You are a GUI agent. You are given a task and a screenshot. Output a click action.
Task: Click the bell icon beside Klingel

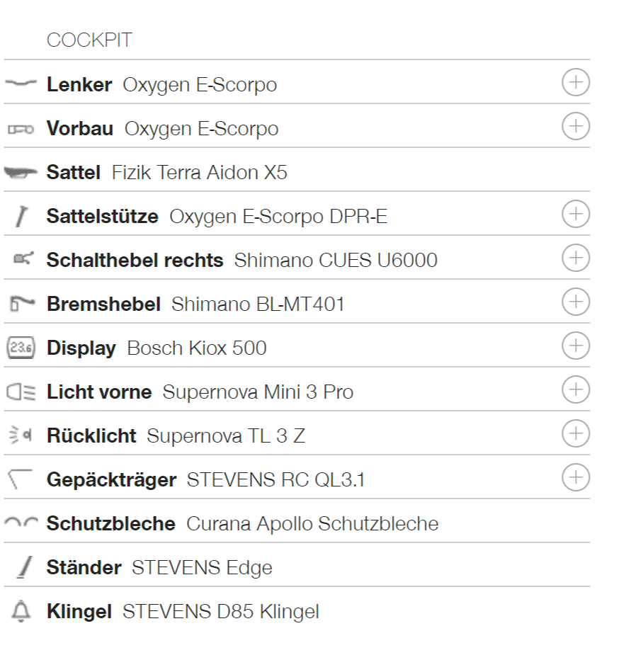pyautogui.click(x=21, y=610)
